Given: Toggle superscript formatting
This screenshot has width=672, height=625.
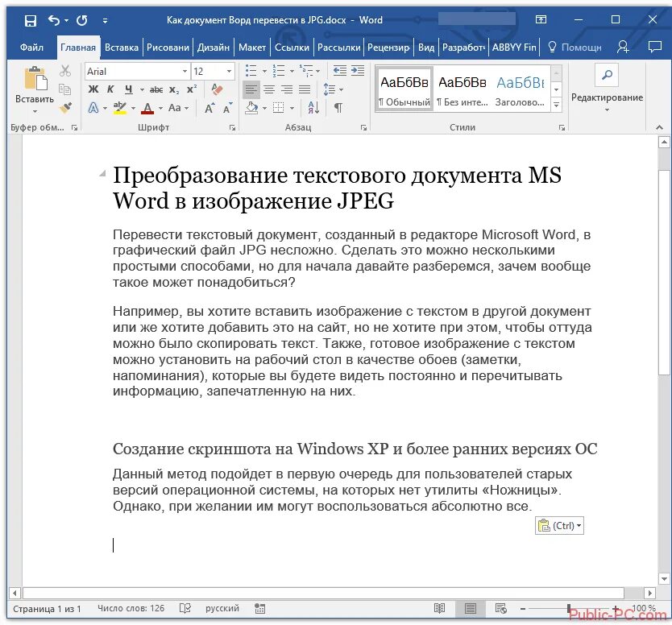Looking at the screenshot, I should click(x=191, y=89).
